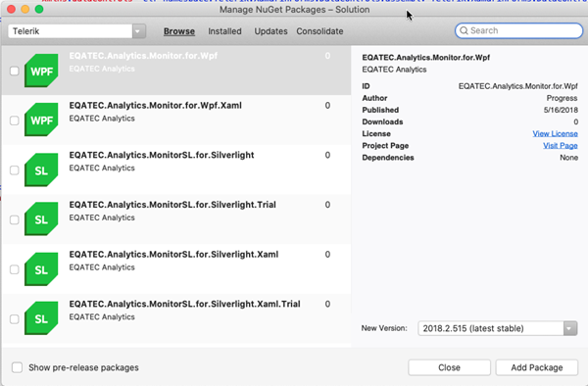Focus the Search input field
This screenshot has height=386, width=588.
click(519, 30)
